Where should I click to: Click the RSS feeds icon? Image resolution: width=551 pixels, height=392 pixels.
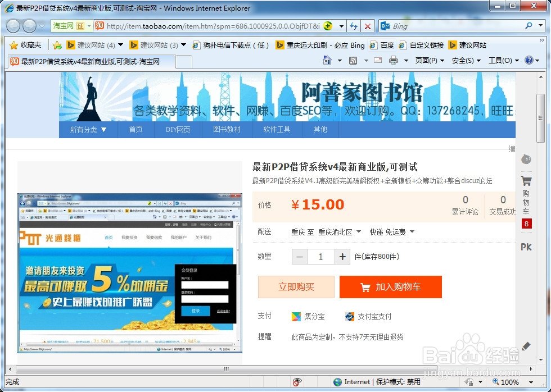coord(353,60)
